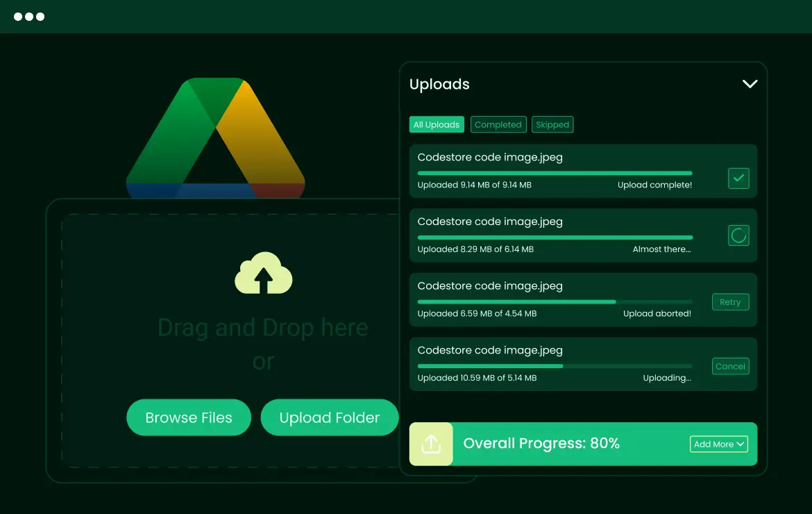Click the file name in the Upload complete row
This screenshot has width=812, height=514.
[x=490, y=158]
